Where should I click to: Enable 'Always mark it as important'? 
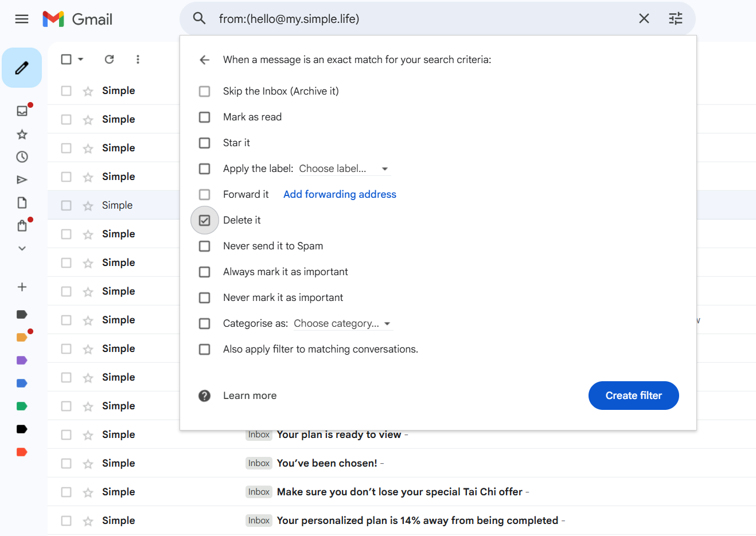(x=204, y=272)
